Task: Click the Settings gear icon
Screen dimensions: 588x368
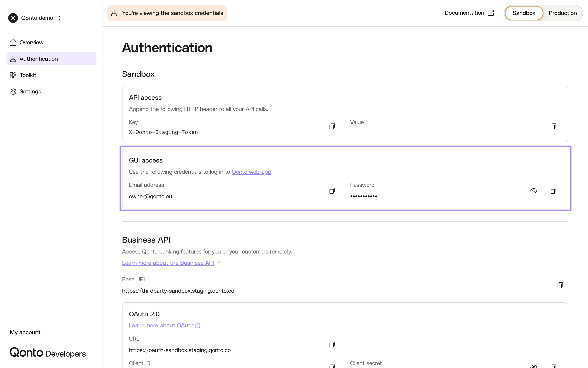Action: click(x=13, y=92)
